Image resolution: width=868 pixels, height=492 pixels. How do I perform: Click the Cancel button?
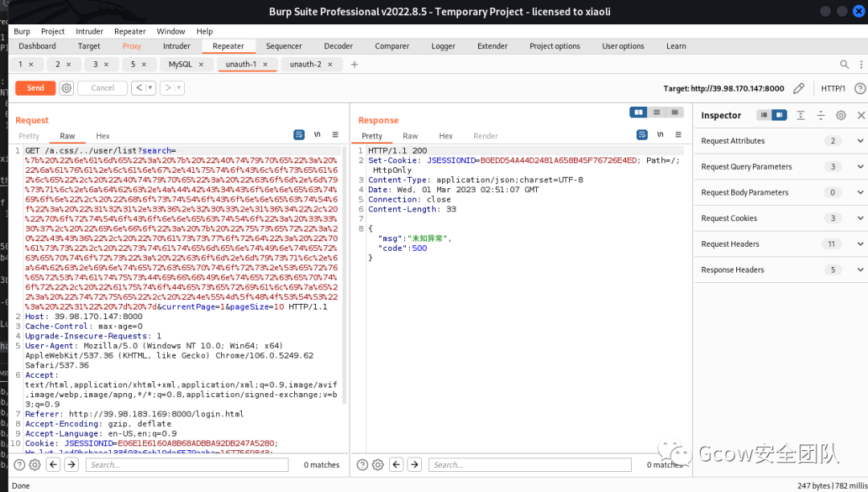point(102,88)
